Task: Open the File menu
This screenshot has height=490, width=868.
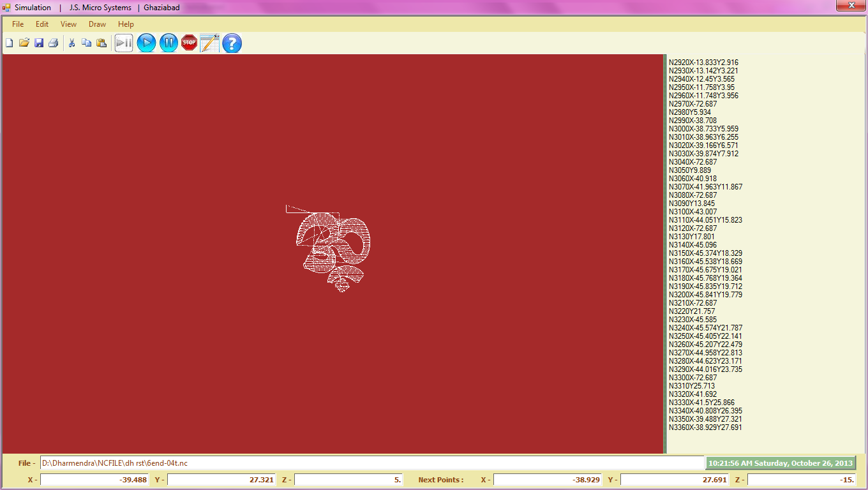Action: (18, 24)
